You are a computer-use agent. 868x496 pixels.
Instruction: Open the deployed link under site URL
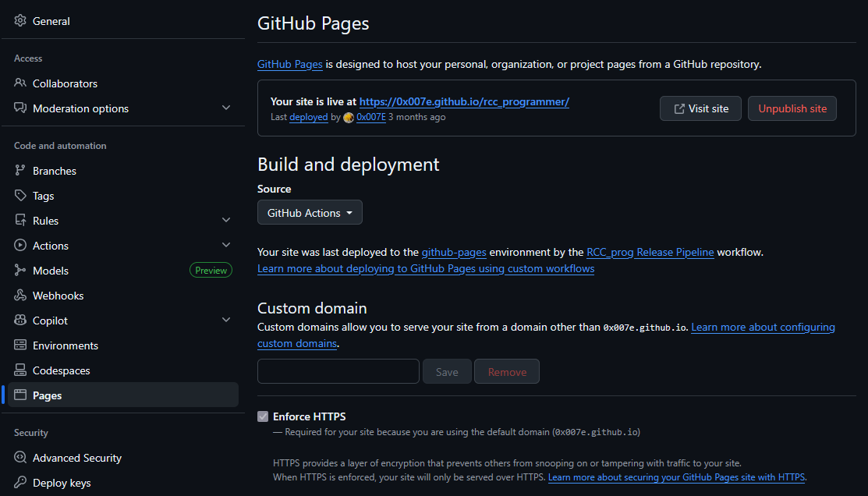coord(308,117)
